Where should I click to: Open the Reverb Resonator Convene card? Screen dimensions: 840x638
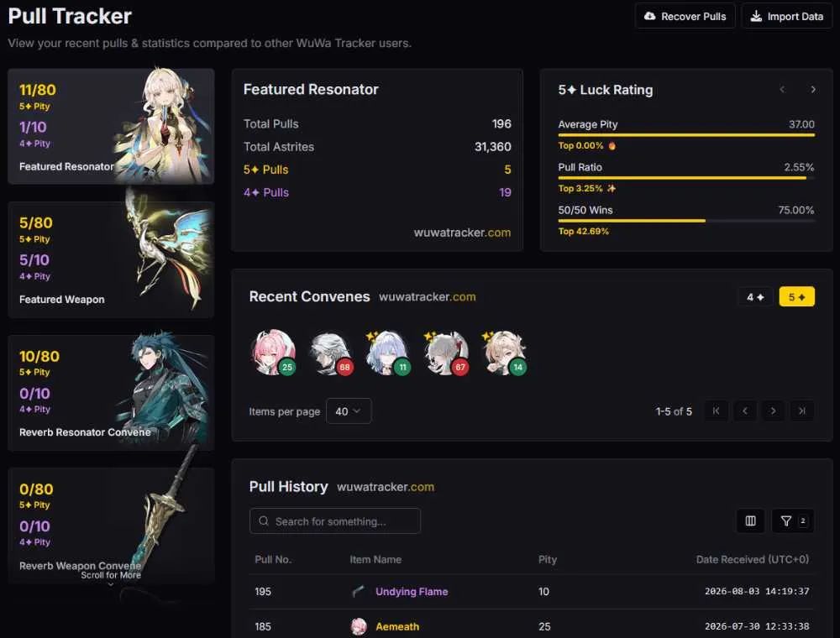(x=111, y=392)
